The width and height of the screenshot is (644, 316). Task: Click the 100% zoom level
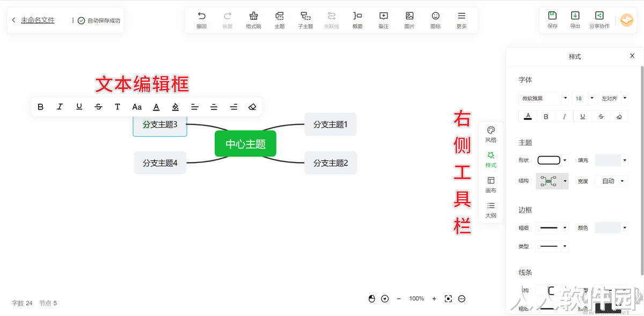[x=416, y=299]
